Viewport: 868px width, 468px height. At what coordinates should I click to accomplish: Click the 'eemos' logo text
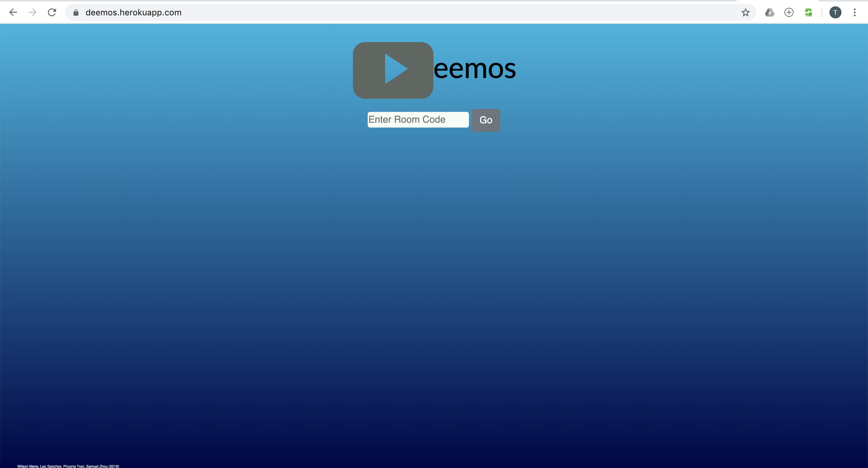[474, 69]
